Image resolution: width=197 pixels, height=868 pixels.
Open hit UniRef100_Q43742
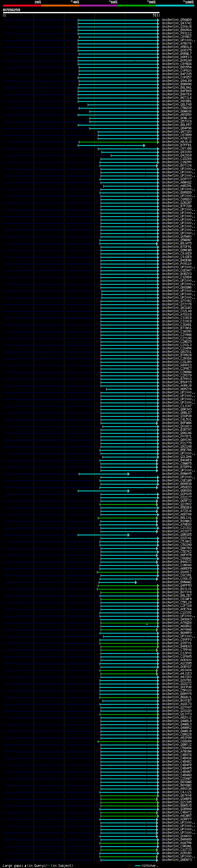click(177, 23)
